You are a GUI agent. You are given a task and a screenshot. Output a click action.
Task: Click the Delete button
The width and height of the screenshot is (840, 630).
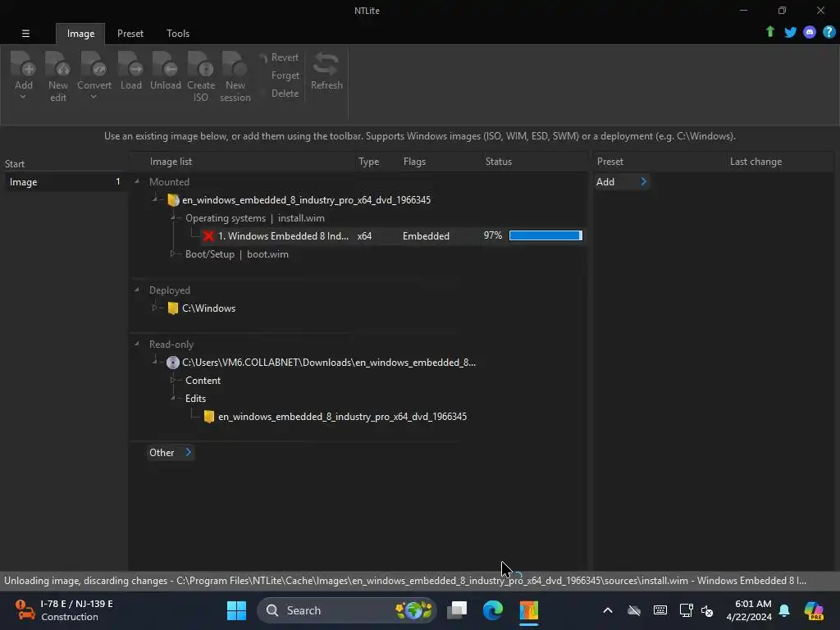285,94
